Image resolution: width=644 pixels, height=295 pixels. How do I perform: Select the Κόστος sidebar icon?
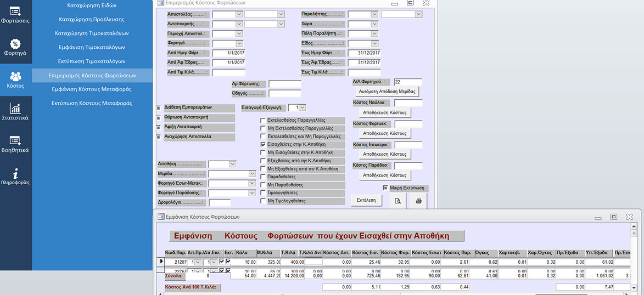point(15,80)
